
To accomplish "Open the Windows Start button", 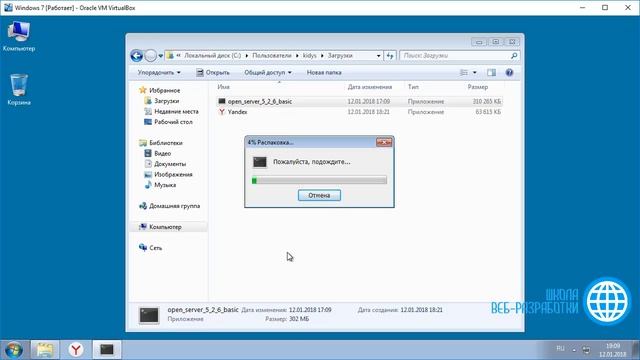I will click(x=13, y=350).
